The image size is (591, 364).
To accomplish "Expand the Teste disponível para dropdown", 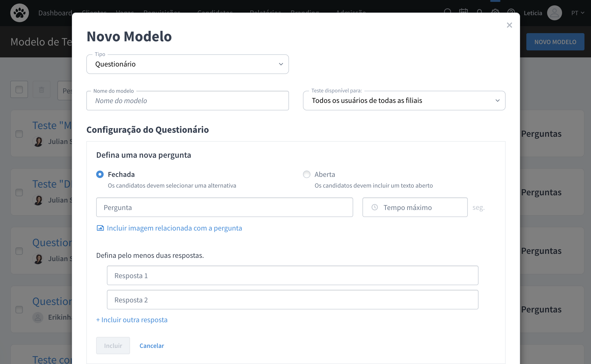I will [x=404, y=100].
